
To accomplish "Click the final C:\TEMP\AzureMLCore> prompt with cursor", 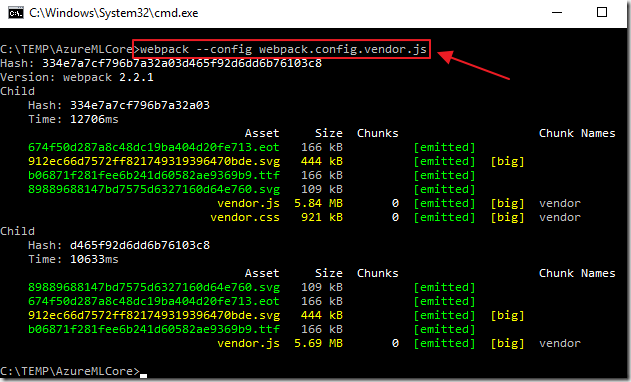I will (x=74, y=371).
